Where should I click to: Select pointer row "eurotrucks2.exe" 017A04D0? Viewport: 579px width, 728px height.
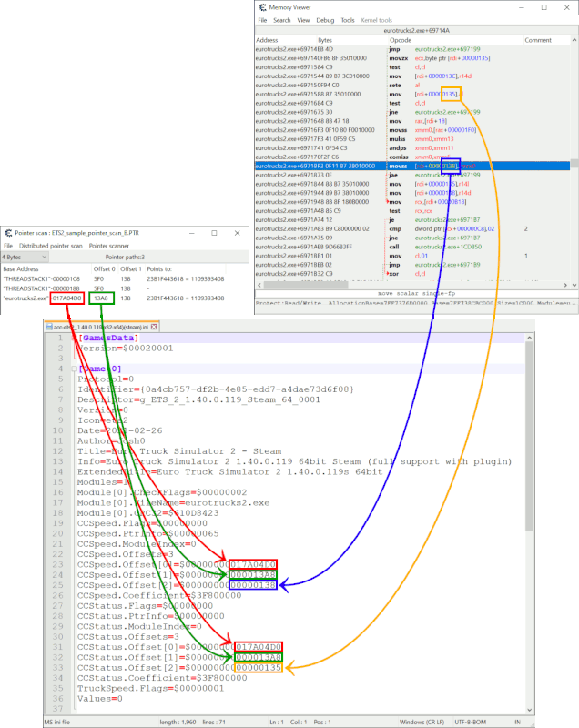click(114, 298)
